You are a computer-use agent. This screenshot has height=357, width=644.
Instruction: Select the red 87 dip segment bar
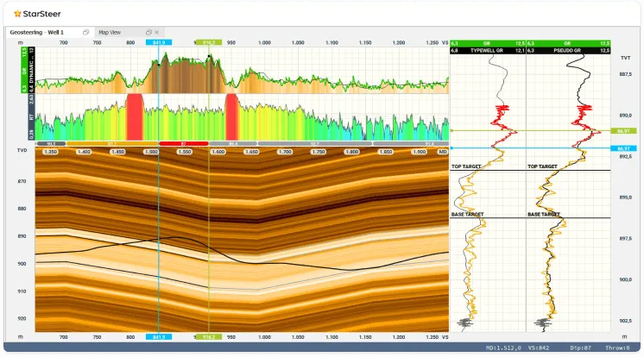[x=184, y=144]
